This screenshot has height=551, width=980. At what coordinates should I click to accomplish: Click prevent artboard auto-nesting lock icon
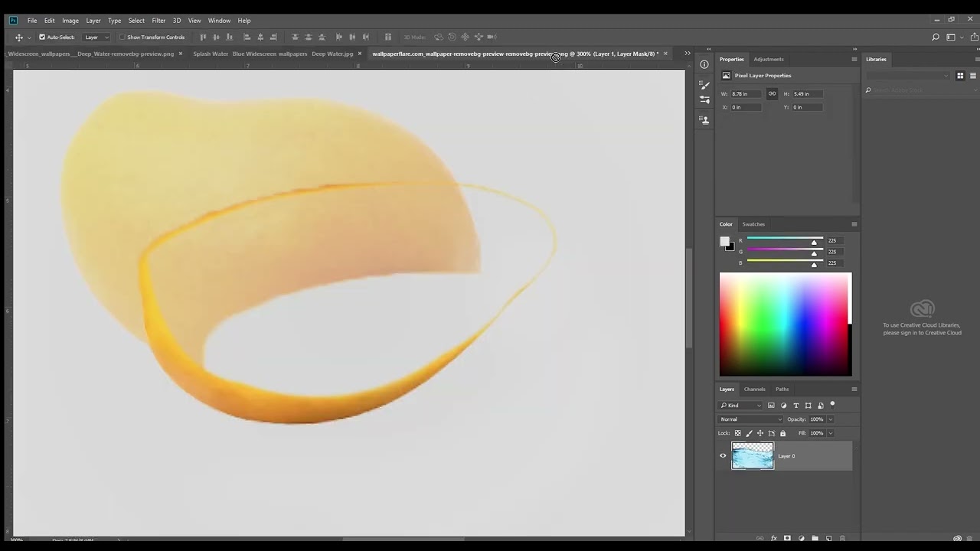click(x=771, y=433)
